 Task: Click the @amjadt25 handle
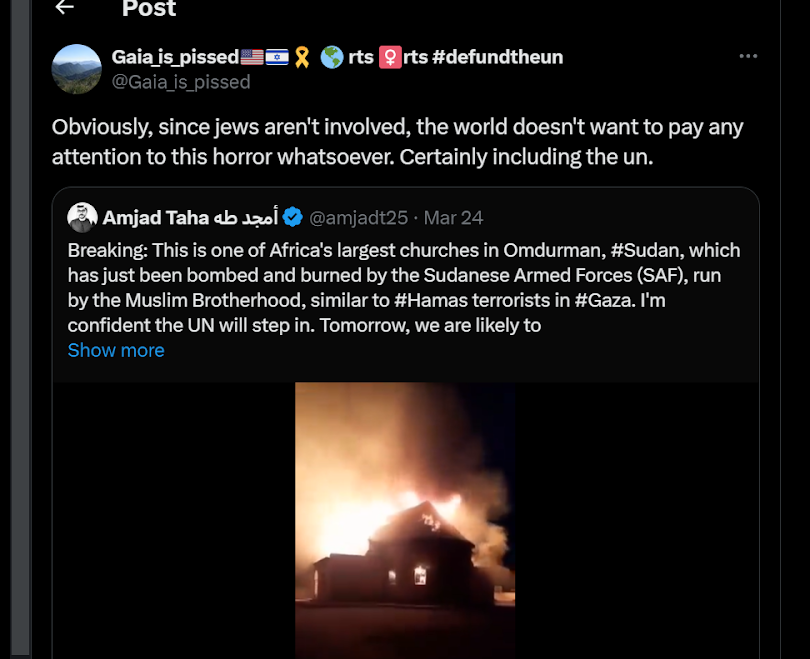click(x=358, y=217)
